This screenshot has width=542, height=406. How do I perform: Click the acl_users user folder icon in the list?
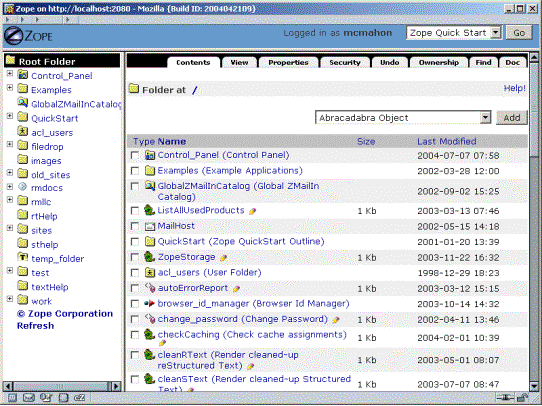point(150,273)
